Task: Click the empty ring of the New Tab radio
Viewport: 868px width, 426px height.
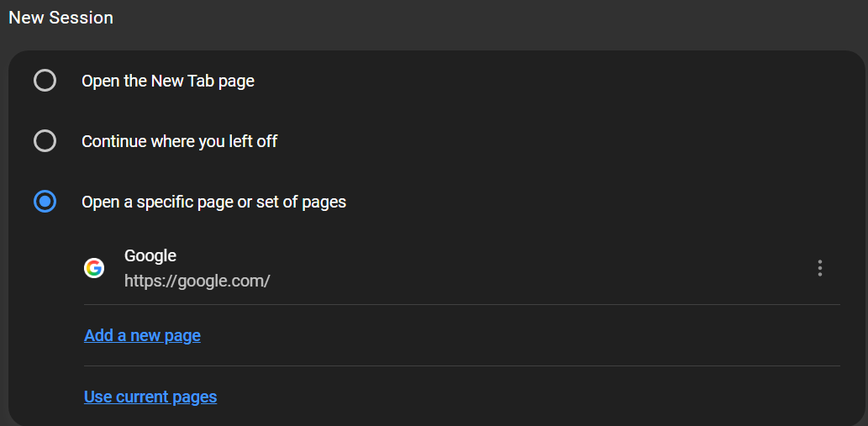Action: point(35,81)
